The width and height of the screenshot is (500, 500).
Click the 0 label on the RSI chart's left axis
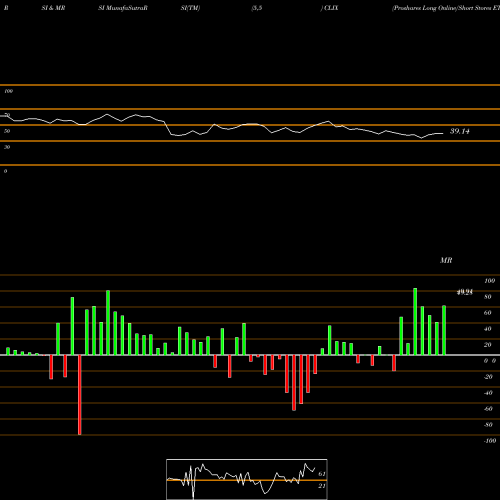[5, 171]
